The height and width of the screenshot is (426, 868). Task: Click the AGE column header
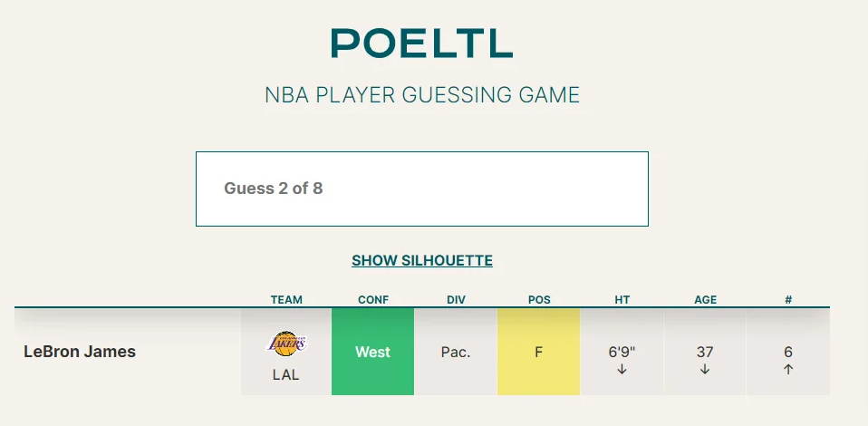point(705,300)
